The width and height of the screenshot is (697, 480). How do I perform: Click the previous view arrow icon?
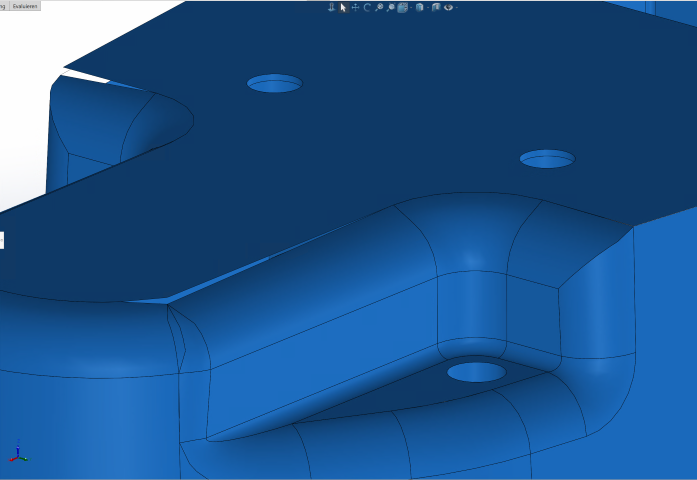point(331,7)
